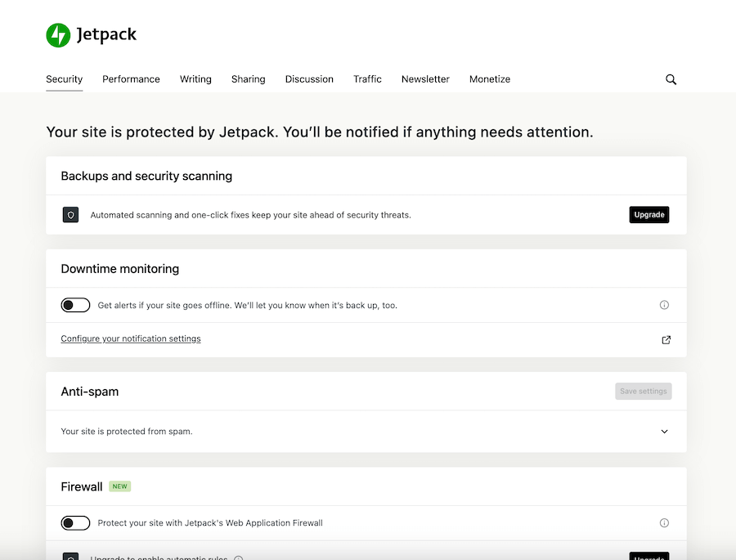Click the shield icon in the automatic rules row
Image resolution: width=736 pixels, height=560 pixels.
[70, 558]
